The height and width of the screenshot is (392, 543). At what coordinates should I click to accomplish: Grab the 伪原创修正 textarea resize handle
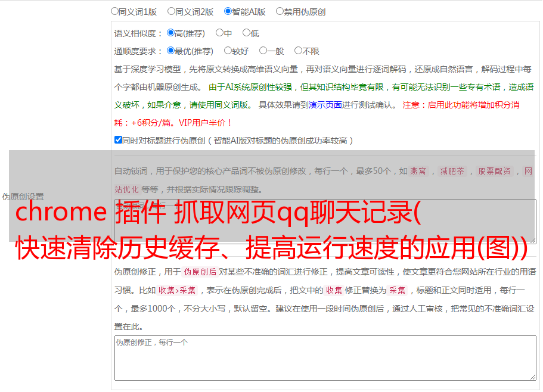pyautogui.click(x=533, y=377)
